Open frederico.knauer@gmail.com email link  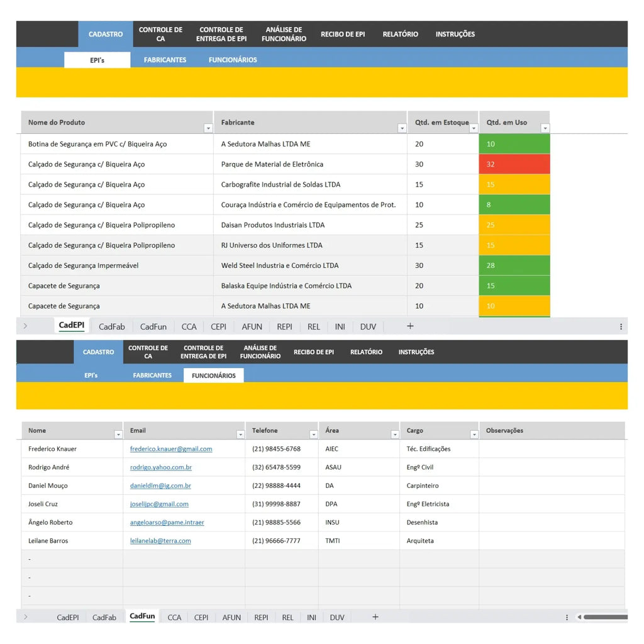coord(171,449)
